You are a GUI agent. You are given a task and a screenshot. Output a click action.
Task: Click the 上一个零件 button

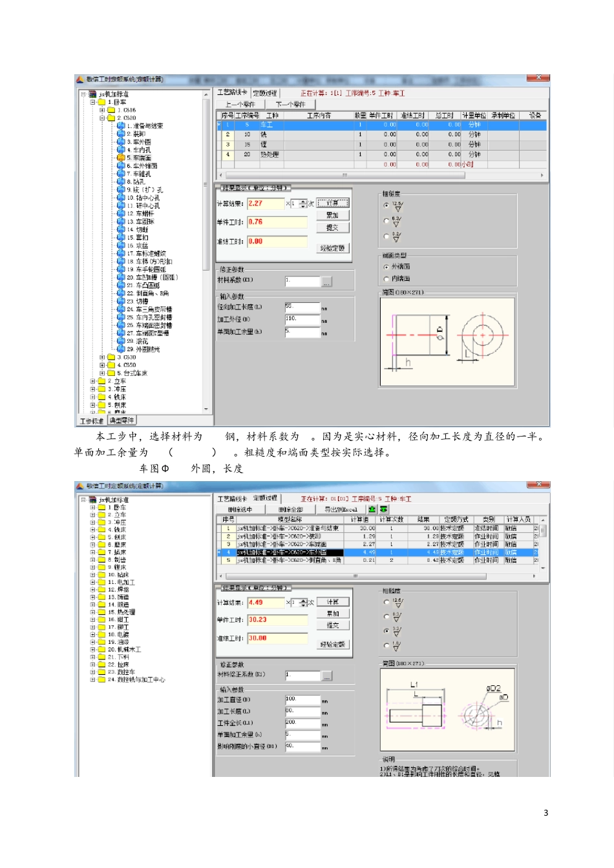[x=240, y=104]
